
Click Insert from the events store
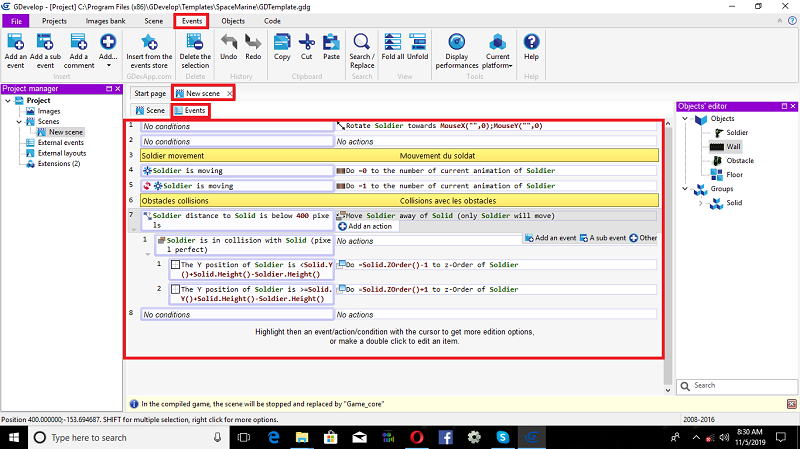coord(149,43)
